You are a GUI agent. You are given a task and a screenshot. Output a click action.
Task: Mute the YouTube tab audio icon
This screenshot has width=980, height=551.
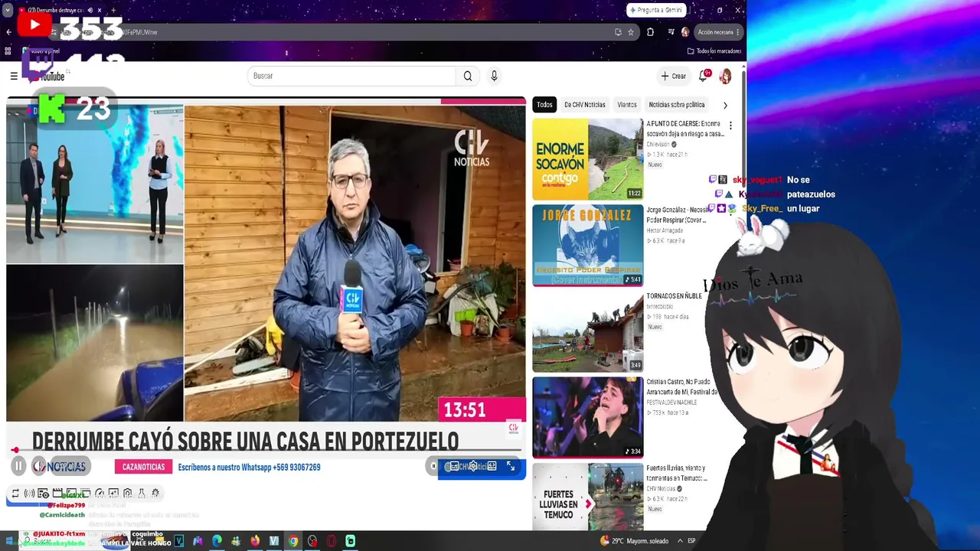90,11
